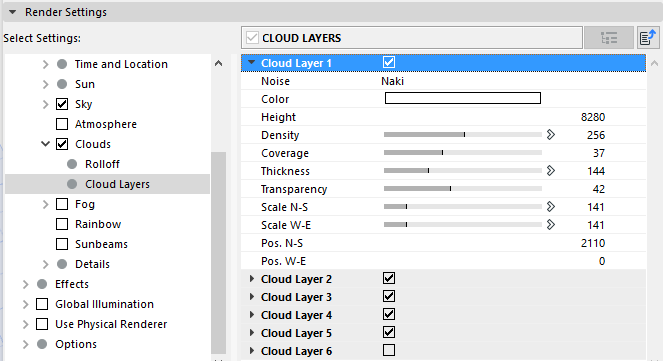The height and width of the screenshot is (361, 663).
Task: Expand the Cloud Layer 6 group
Action: click(252, 351)
